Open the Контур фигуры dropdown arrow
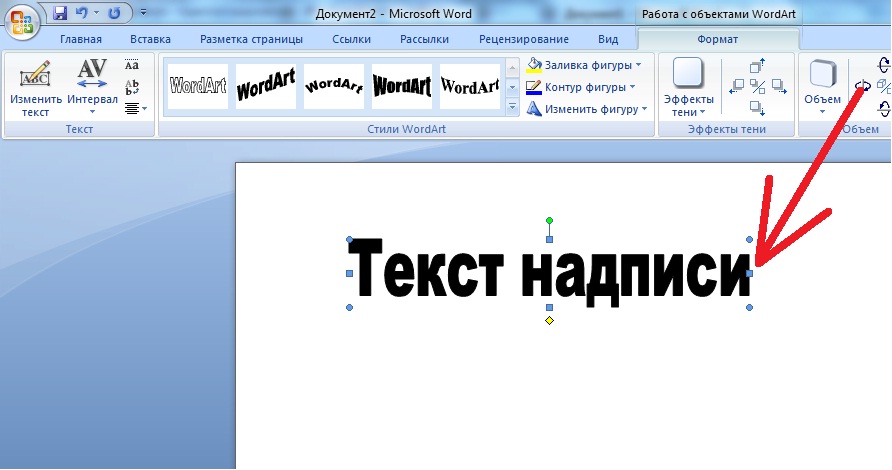The width and height of the screenshot is (892, 470). click(633, 87)
